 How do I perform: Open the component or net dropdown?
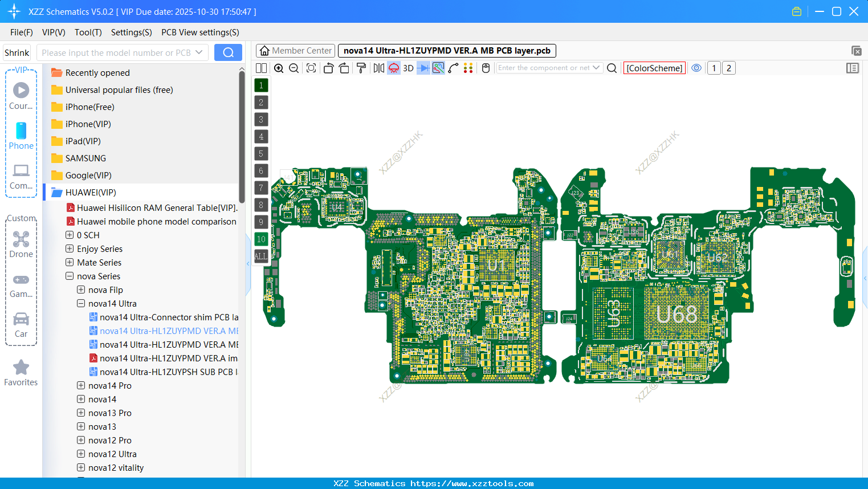596,68
